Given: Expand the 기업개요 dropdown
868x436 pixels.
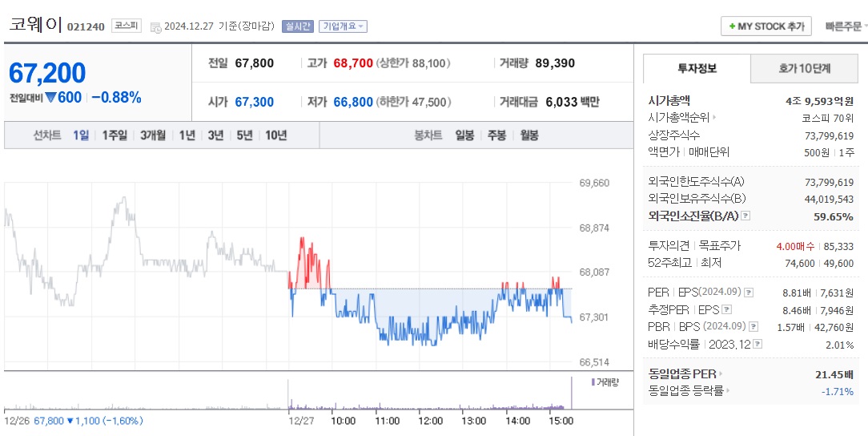Looking at the screenshot, I should [x=343, y=26].
